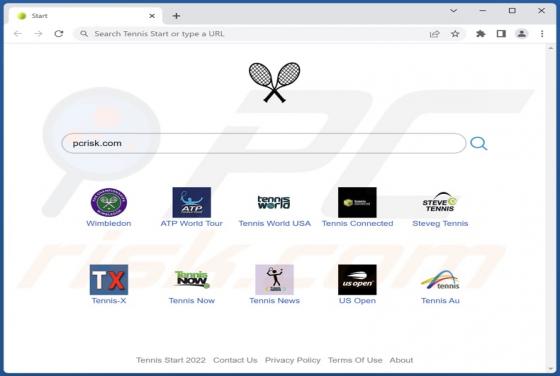This screenshot has width=560, height=376.
Task: Close the Start tab
Action: [x=152, y=16]
